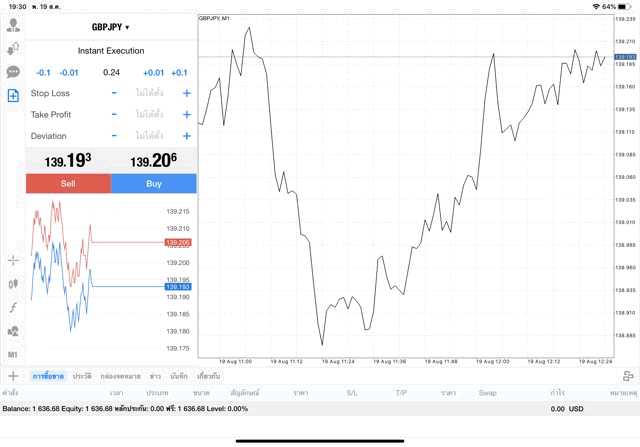Select the new order document icon
This screenshot has height=447, width=640.
(x=13, y=96)
